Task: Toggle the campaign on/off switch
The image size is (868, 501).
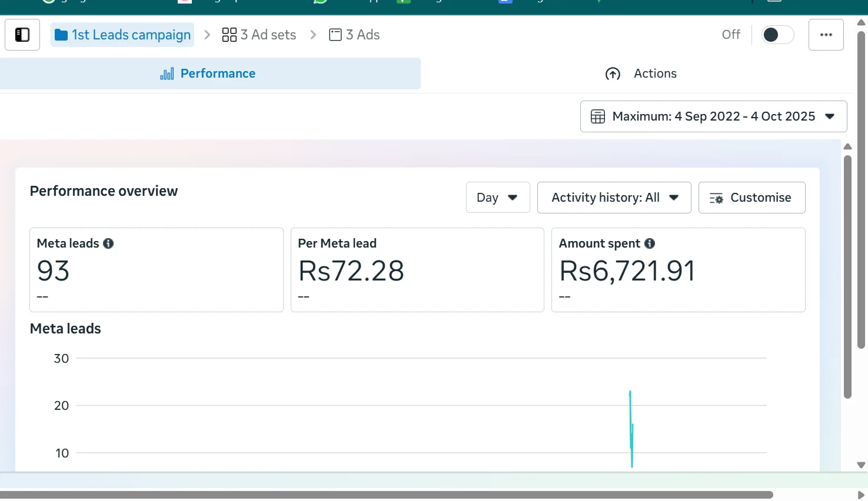Action: tap(777, 35)
